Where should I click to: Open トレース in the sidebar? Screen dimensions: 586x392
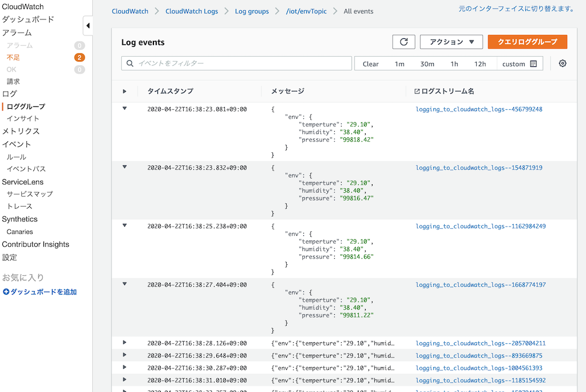pyautogui.click(x=19, y=206)
